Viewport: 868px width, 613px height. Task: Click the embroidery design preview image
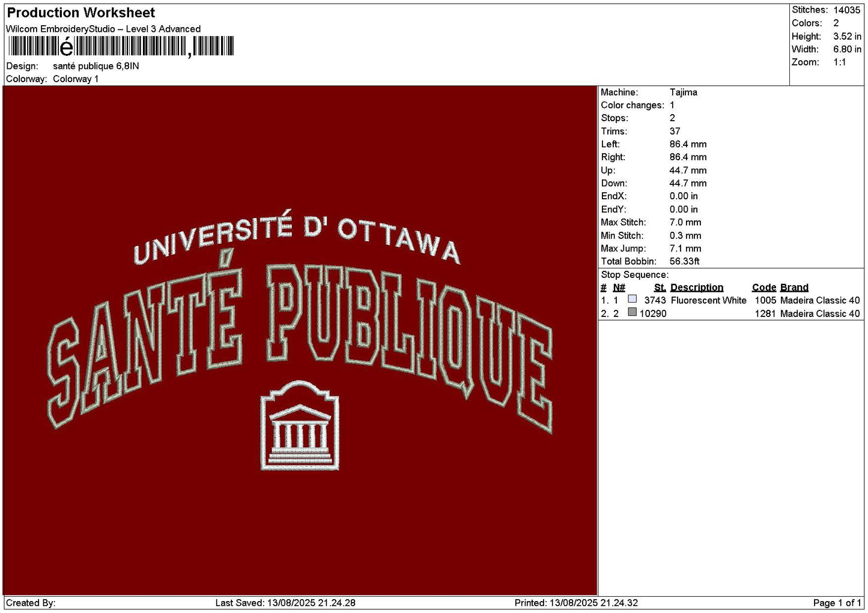(300, 340)
